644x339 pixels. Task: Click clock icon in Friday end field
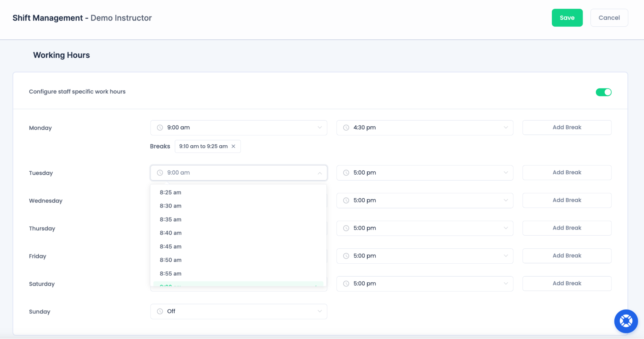tap(346, 256)
